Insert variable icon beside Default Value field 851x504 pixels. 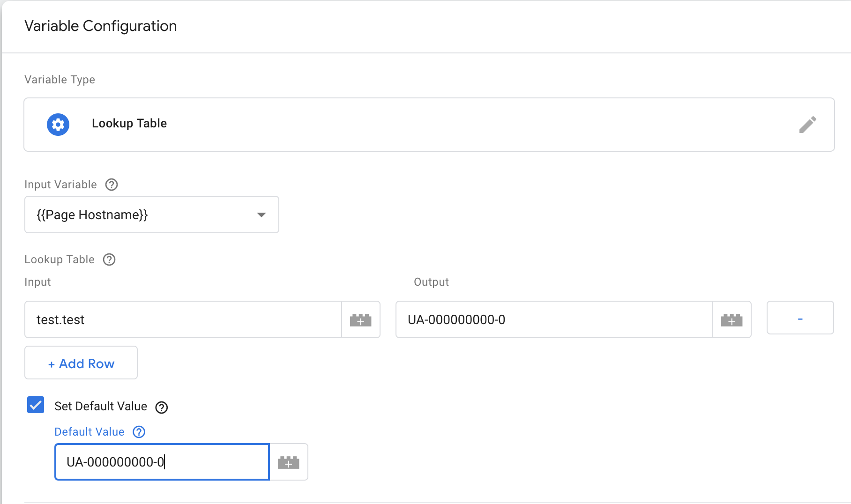289,462
